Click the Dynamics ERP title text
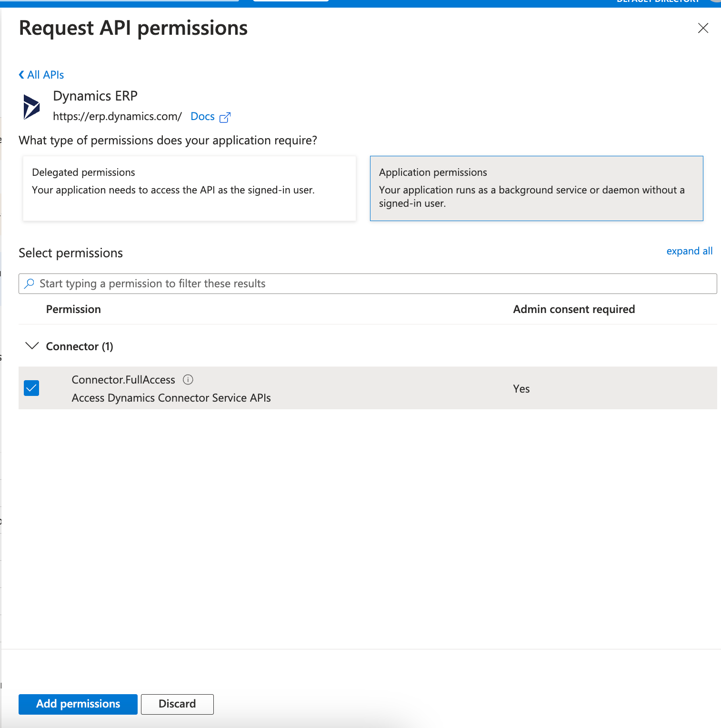This screenshot has width=721, height=728. (95, 96)
